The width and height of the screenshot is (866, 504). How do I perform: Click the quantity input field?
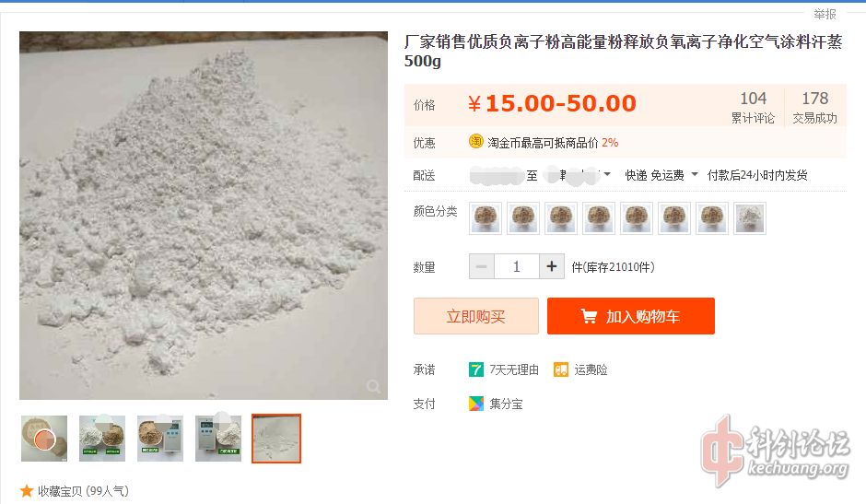(x=517, y=266)
